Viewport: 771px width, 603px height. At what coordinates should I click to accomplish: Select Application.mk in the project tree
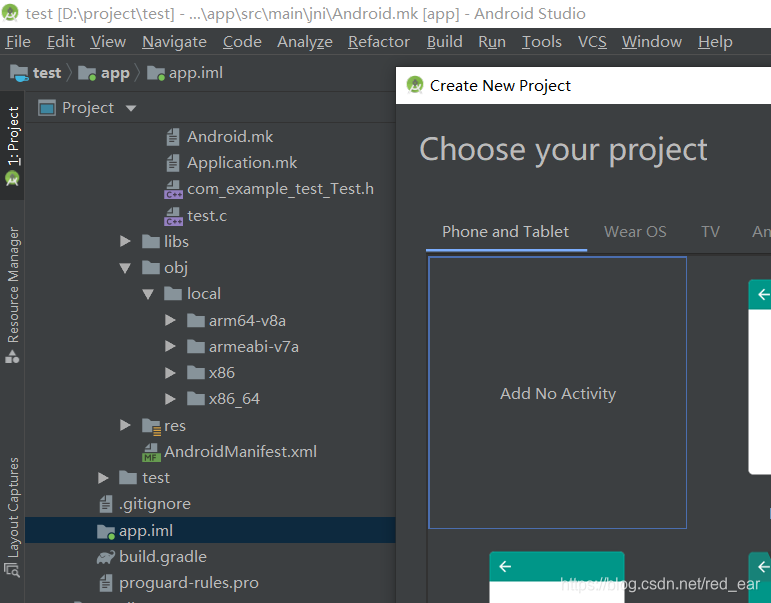click(x=242, y=163)
